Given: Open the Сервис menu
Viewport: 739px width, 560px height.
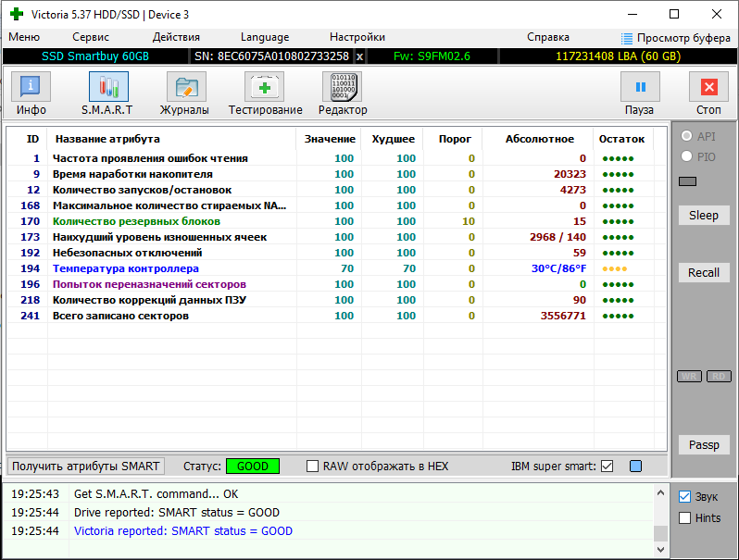Looking at the screenshot, I should [x=91, y=37].
